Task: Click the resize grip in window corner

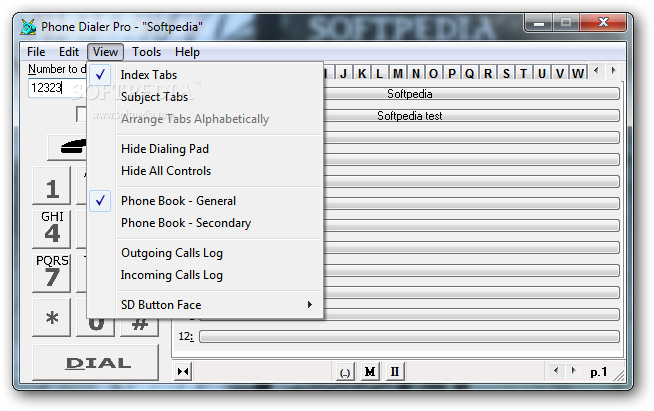Action: pyautogui.click(x=619, y=376)
